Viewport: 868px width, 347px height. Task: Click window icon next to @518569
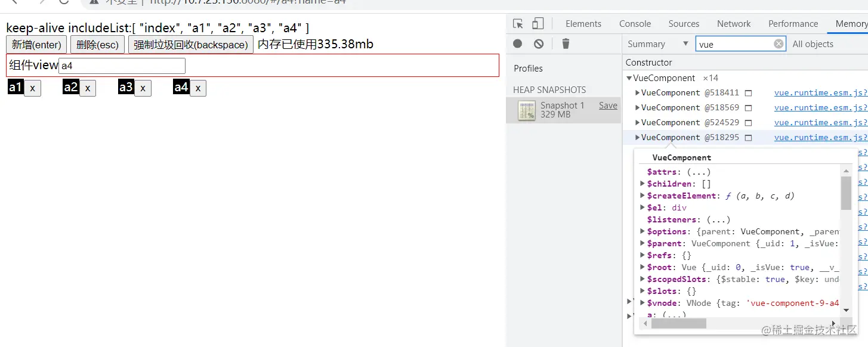(748, 108)
